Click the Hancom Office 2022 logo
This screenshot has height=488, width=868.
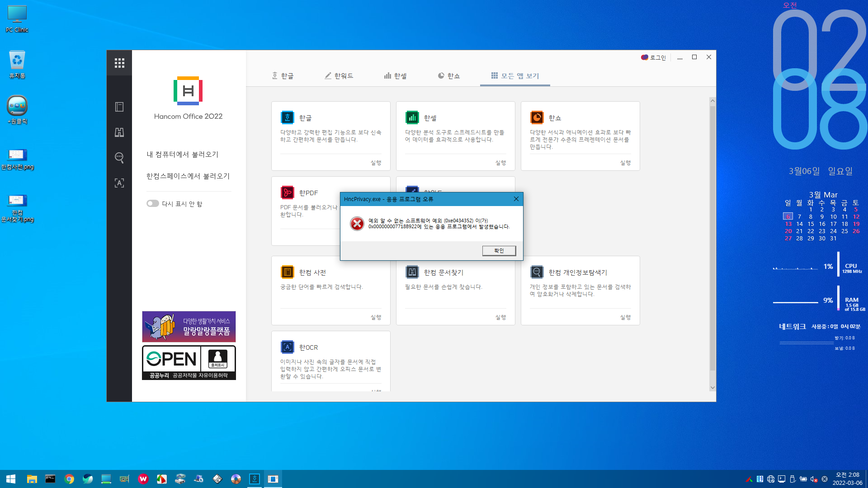click(x=188, y=90)
